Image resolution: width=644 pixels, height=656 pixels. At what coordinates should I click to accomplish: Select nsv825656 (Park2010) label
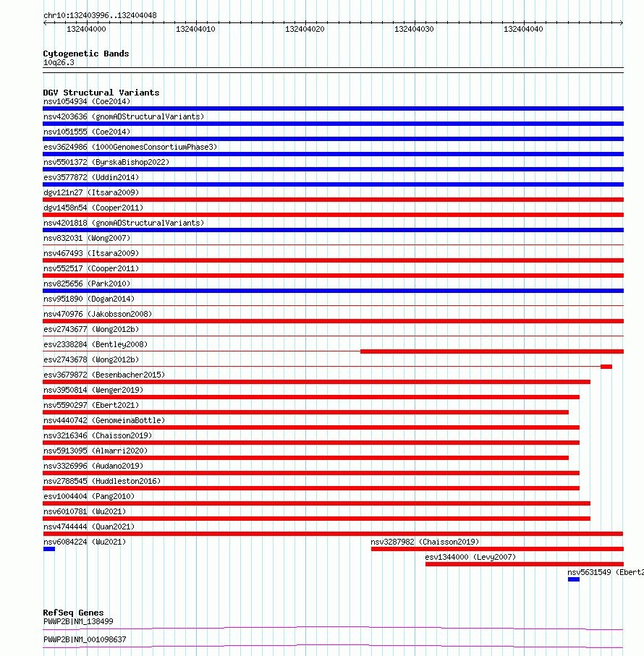(x=87, y=284)
